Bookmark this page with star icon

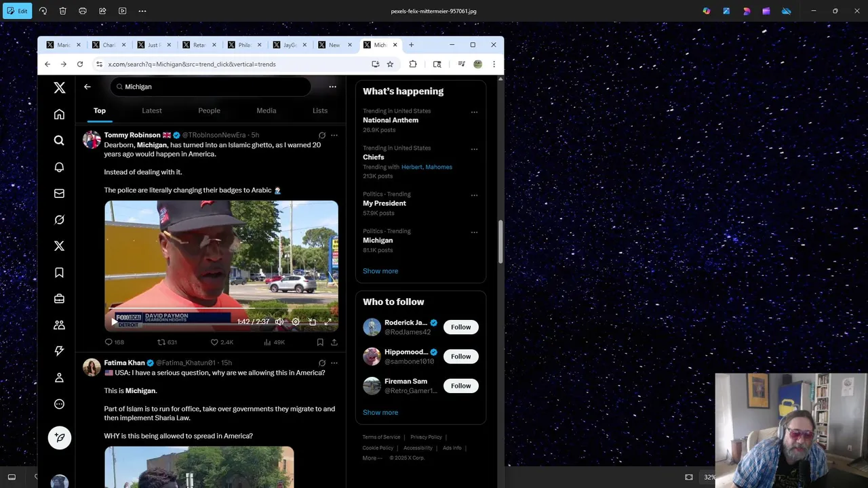pos(390,64)
